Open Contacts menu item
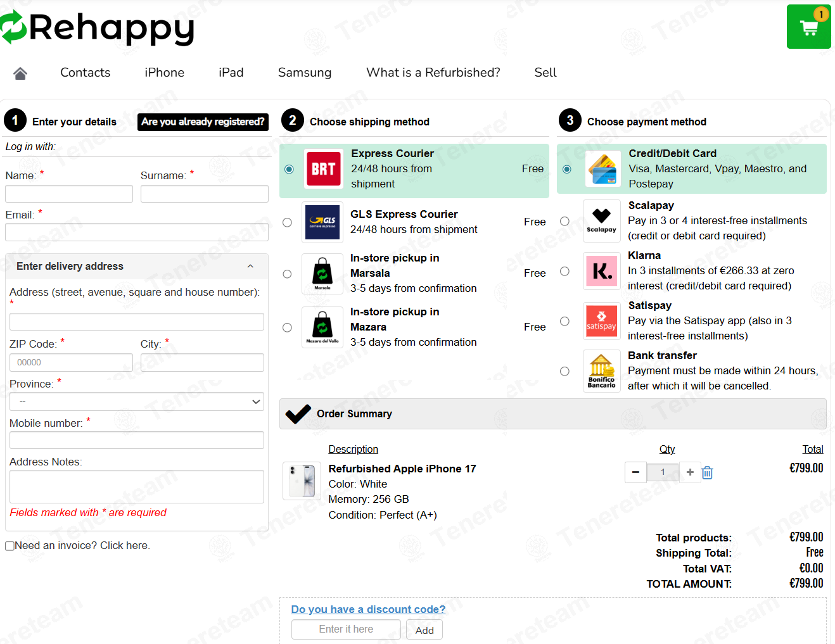Image resolution: width=835 pixels, height=644 pixels. pos(86,73)
